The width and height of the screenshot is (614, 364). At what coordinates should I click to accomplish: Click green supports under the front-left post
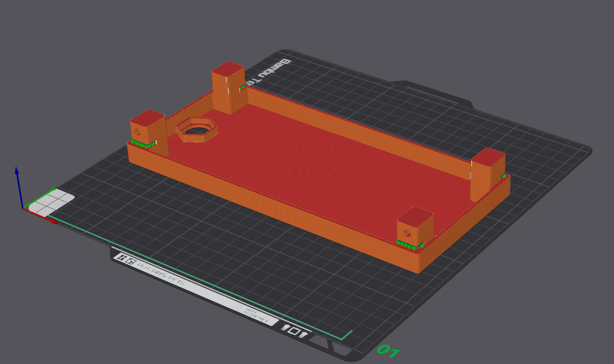(143, 144)
